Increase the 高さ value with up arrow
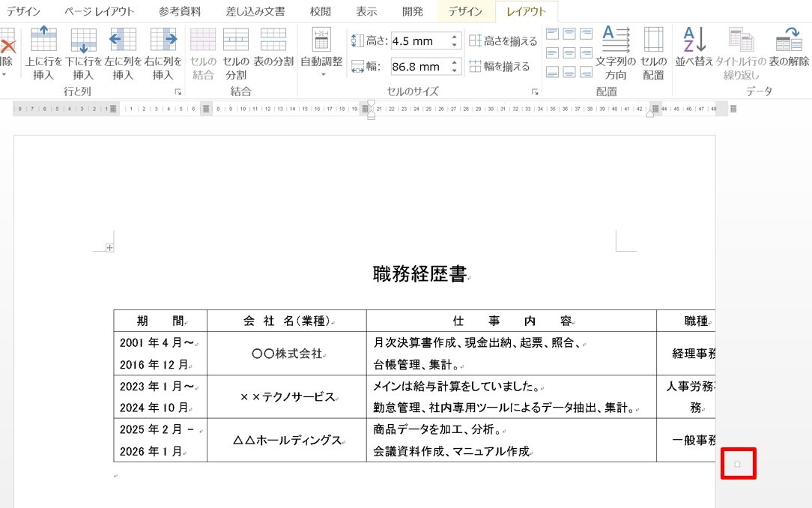Screen dimensions: 812x508 455,37
